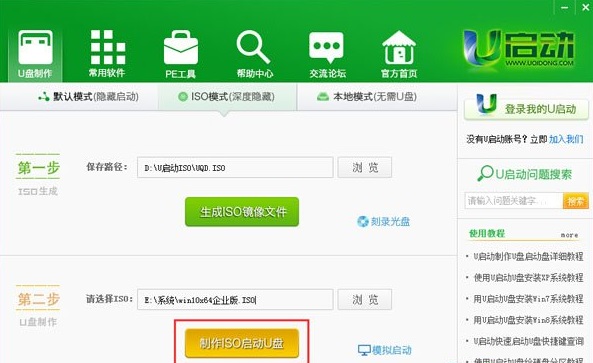Click the U启动 logo
Viewport: 593px width, 363px height.
[519, 49]
